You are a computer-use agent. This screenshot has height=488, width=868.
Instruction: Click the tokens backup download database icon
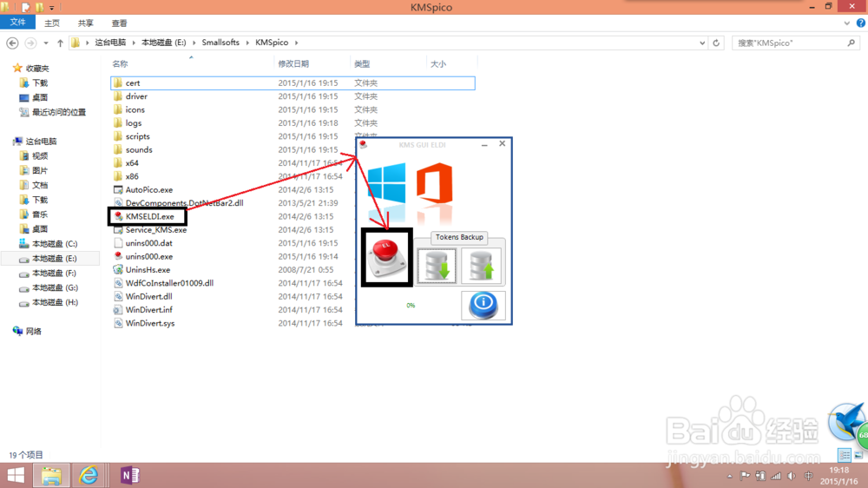point(437,266)
